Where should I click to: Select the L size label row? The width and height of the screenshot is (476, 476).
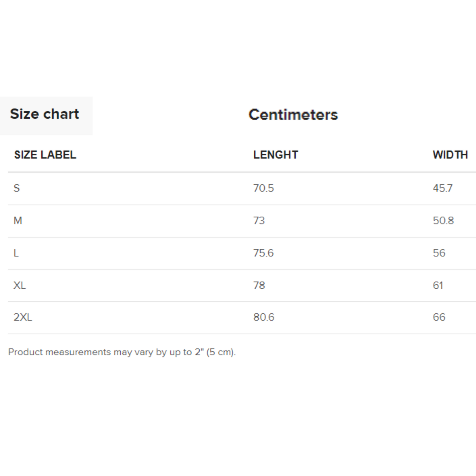(x=16, y=253)
